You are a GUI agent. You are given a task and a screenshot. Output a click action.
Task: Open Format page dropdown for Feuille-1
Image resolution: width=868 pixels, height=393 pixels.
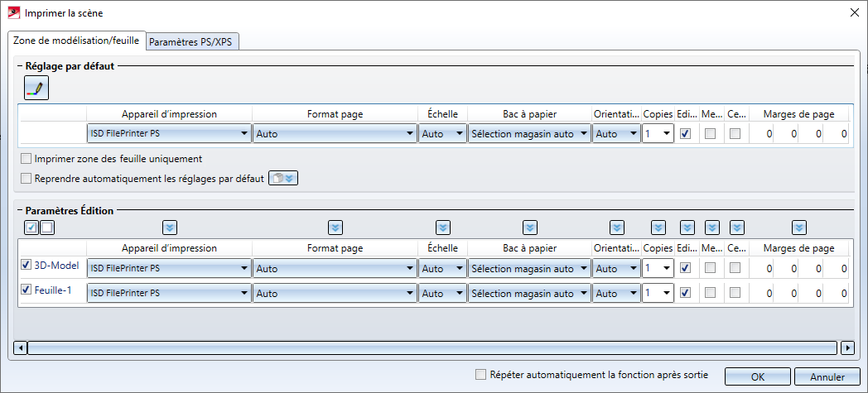(x=410, y=293)
